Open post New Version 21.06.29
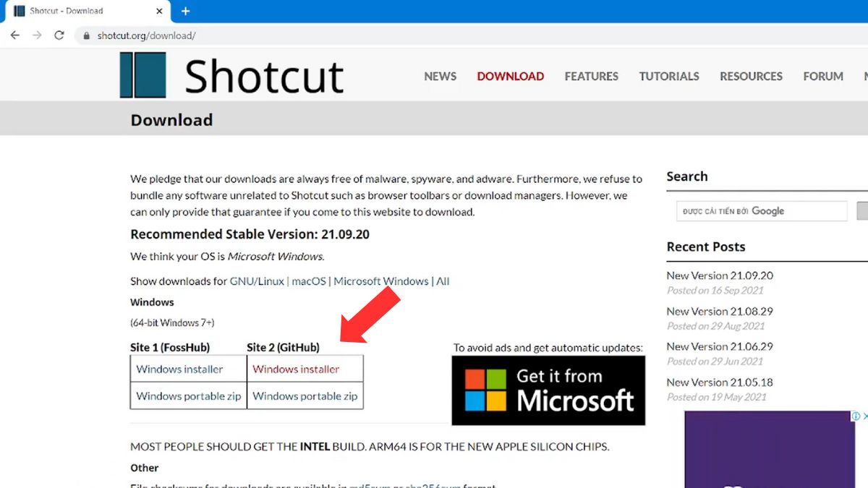The image size is (868, 488). tap(720, 346)
